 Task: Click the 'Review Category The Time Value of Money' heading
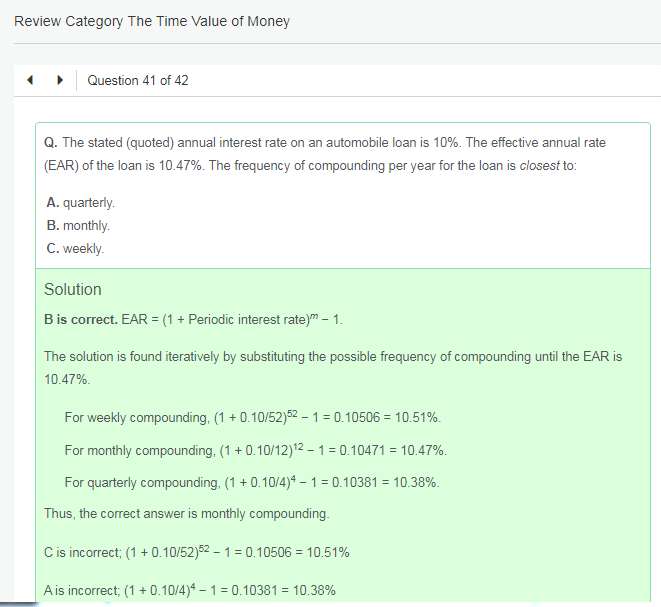coord(152,21)
